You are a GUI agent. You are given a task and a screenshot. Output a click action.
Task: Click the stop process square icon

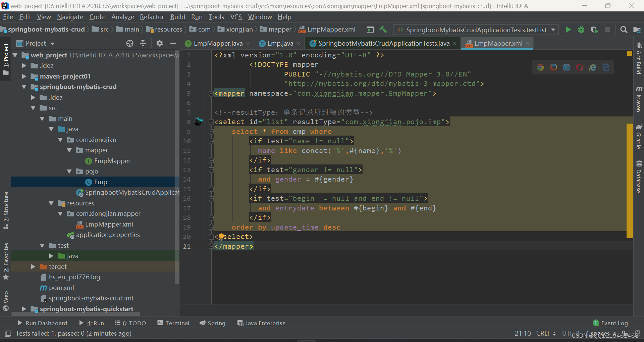pyautogui.click(x=607, y=30)
